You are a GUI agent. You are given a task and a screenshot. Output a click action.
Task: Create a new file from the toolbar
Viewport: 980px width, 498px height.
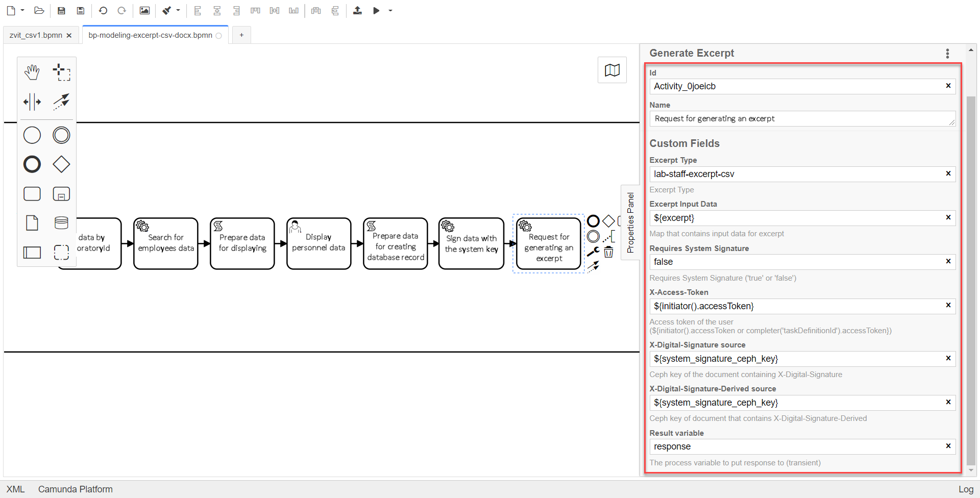coord(11,11)
